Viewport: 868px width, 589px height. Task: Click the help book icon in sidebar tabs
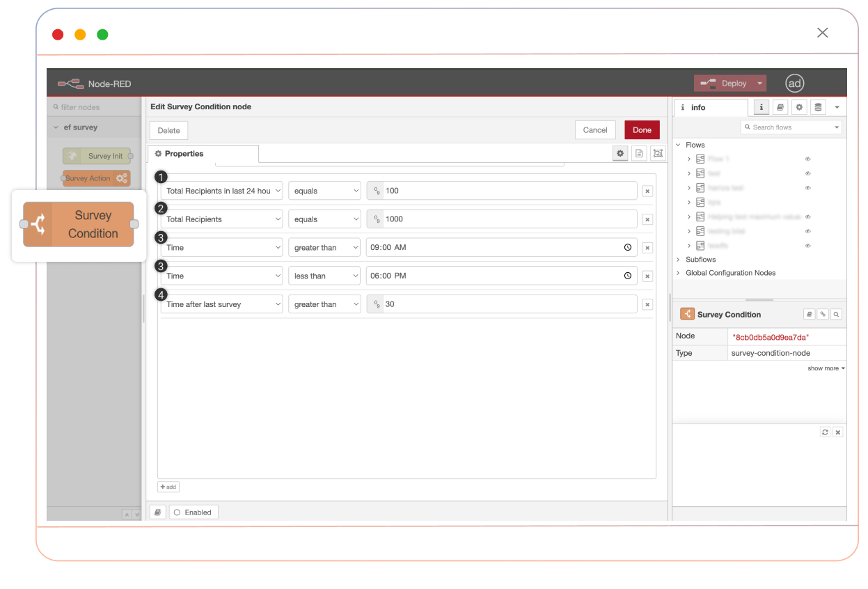(780, 107)
